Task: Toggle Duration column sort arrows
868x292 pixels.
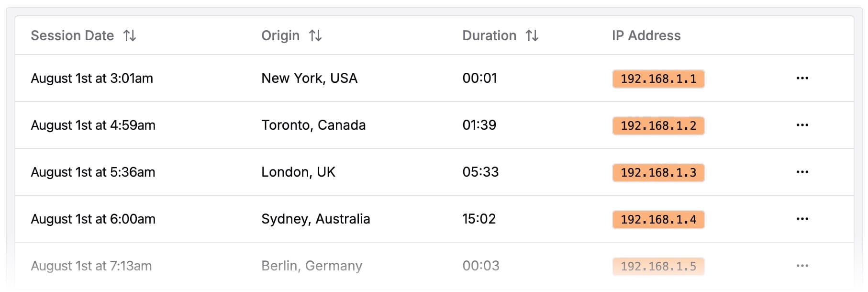Action: [532, 35]
